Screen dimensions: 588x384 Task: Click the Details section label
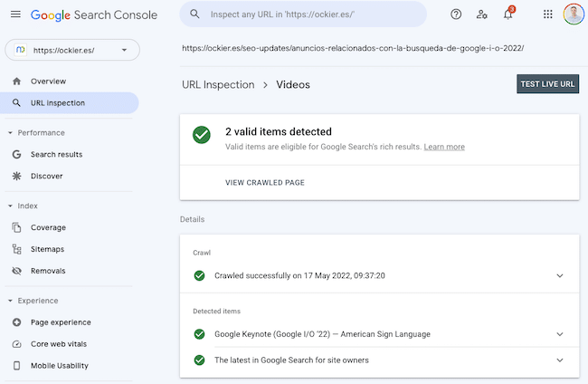[x=192, y=219]
